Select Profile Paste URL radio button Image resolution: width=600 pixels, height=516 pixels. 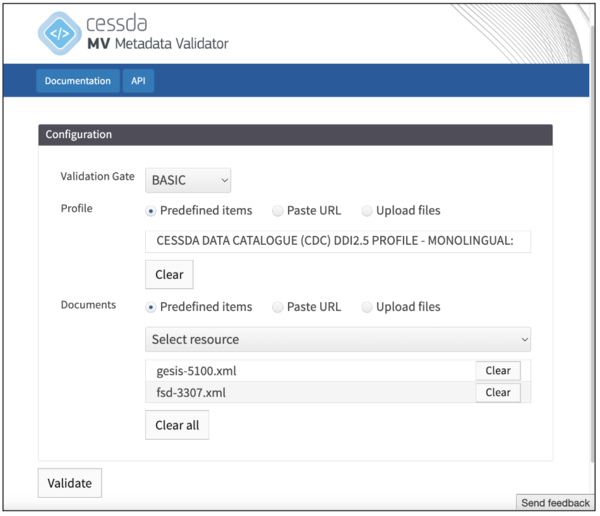tap(278, 211)
